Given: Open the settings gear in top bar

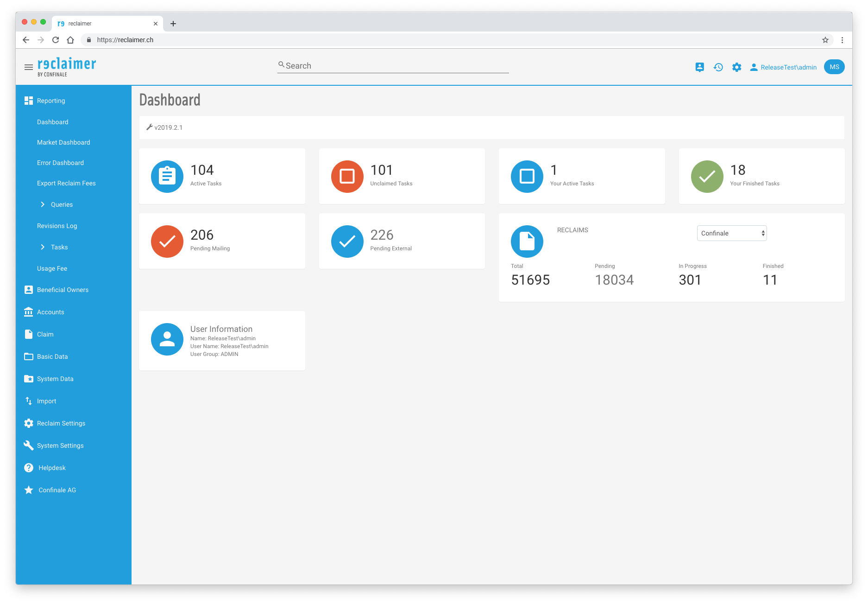Looking at the screenshot, I should click(736, 67).
